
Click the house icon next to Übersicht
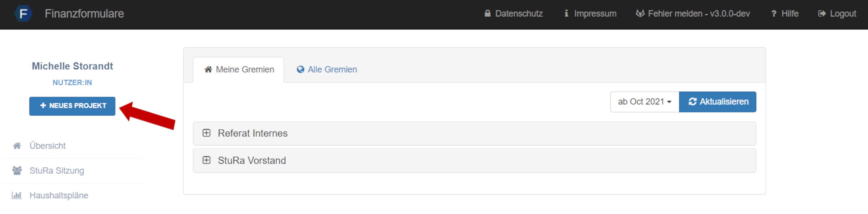[x=17, y=146]
